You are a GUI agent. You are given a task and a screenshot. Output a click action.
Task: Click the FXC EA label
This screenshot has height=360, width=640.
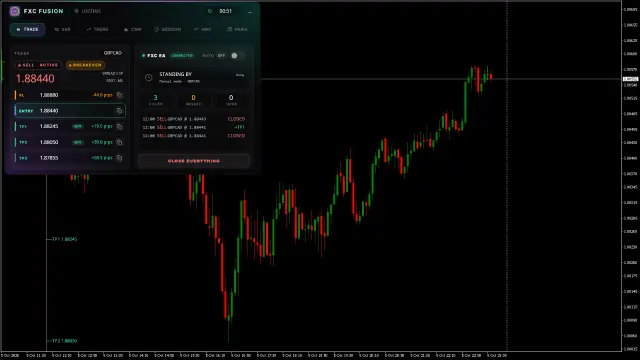coord(156,56)
